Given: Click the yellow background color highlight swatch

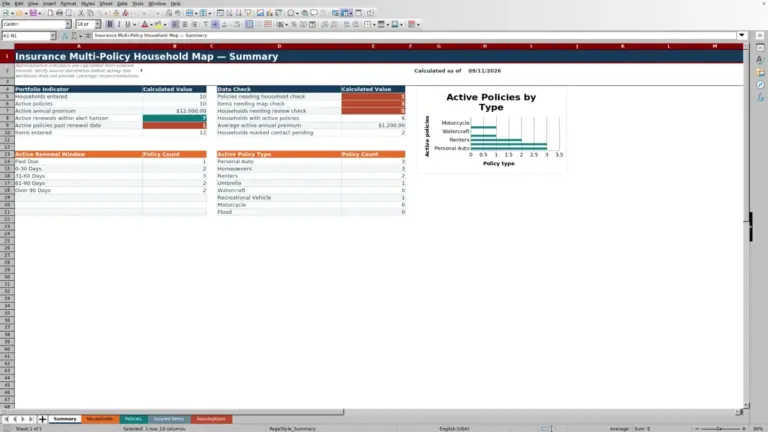Looking at the screenshot, I should click(x=158, y=24).
